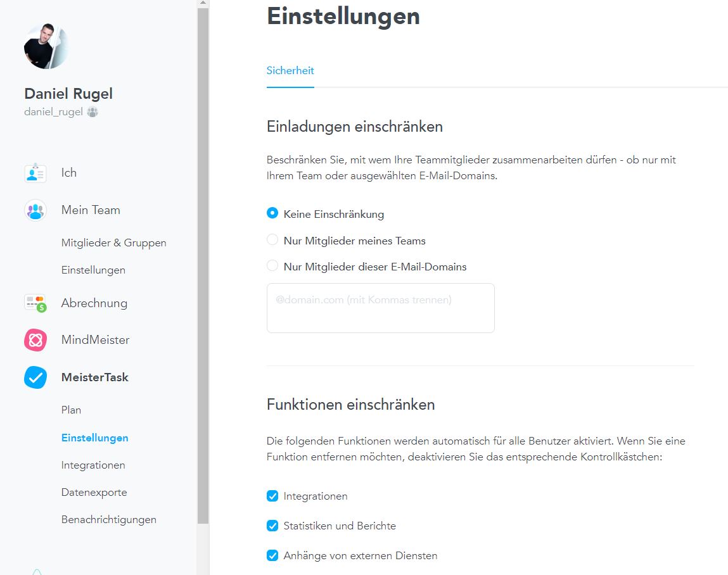The height and width of the screenshot is (575, 728).
Task: Open Mitglieder & Gruppen in sidebar
Action: click(113, 243)
